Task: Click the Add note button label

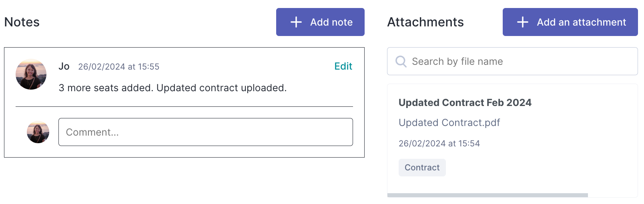Action: coord(331,22)
